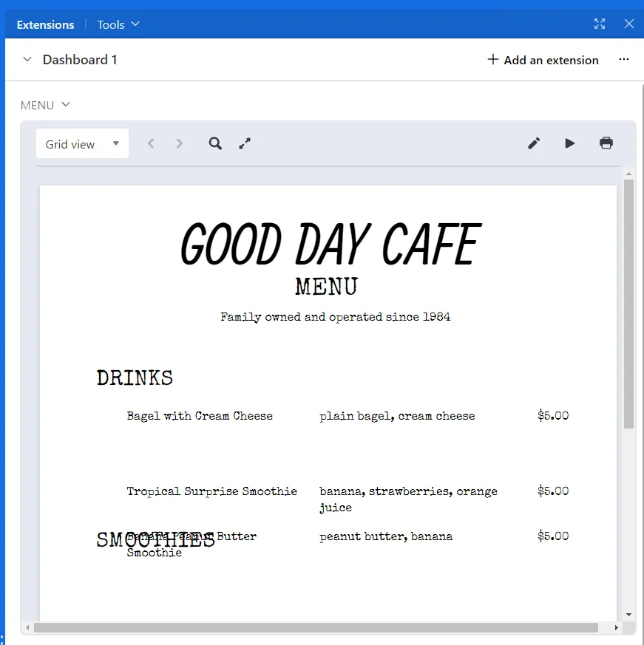Click the pencil edit icon
This screenshot has width=644, height=645.
tap(534, 143)
